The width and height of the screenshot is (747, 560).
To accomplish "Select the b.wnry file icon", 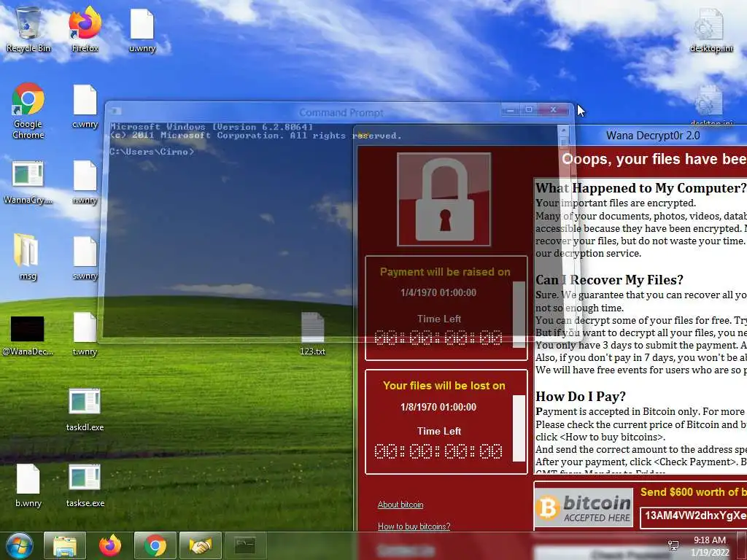I will 28,485.
